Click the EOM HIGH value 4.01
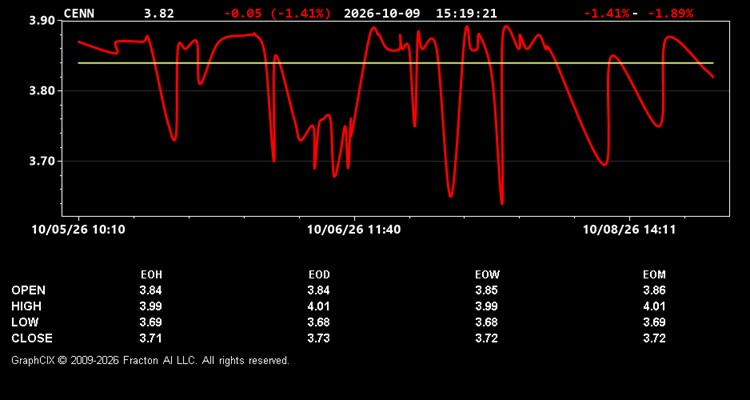 (654, 306)
